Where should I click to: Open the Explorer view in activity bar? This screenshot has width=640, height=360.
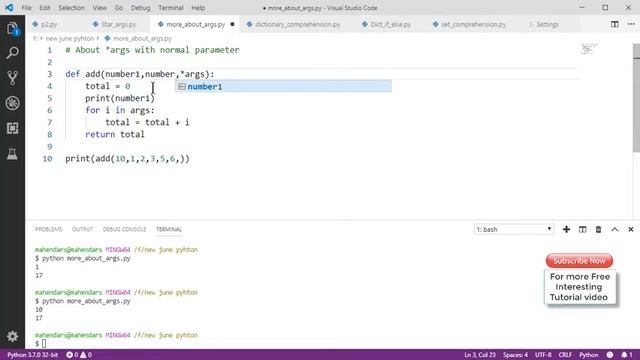pyautogui.click(x=12, y=29)
